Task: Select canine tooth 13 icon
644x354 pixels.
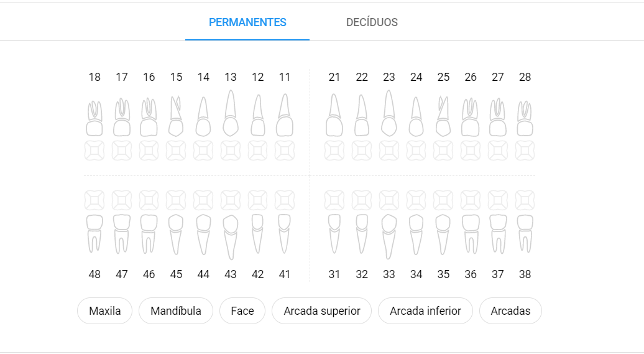Action: point(231,113)
